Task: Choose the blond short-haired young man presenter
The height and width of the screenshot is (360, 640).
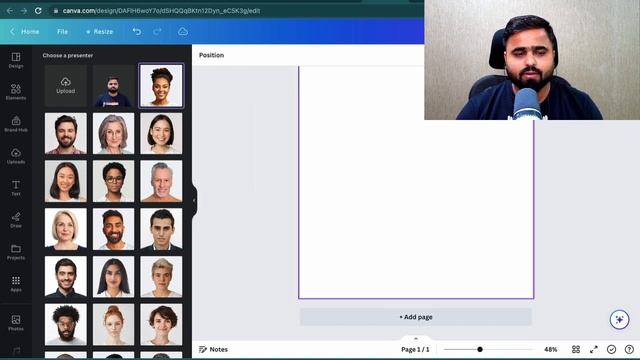Action: pos(161,277)
